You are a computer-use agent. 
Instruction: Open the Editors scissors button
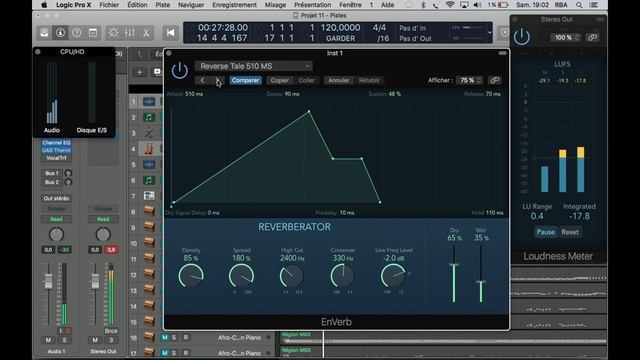pos(146,33)
